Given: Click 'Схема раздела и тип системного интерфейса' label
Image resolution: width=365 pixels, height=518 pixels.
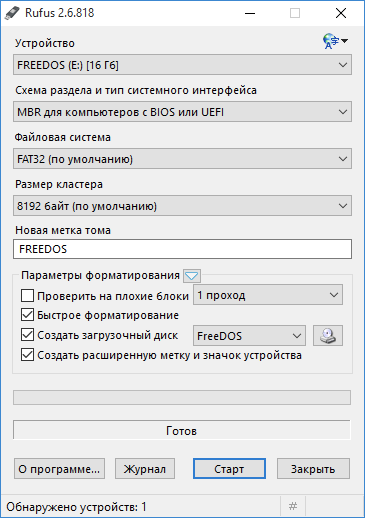Looking at the screenshot, I should [x=136, y=90].
